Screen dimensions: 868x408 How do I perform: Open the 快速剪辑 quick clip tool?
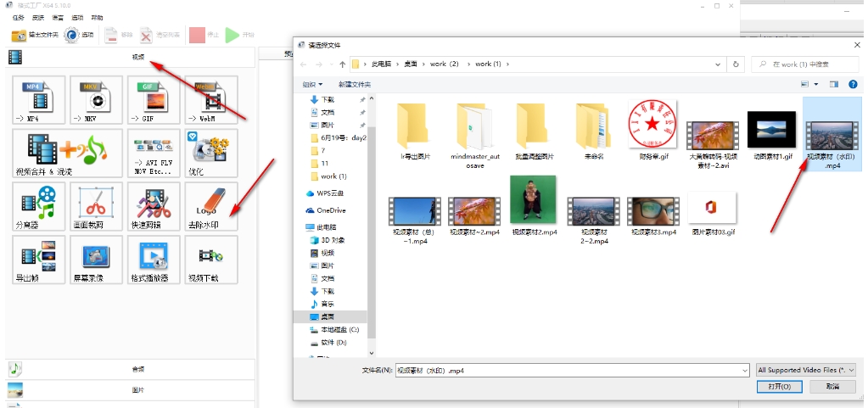(x=154, y=206)
